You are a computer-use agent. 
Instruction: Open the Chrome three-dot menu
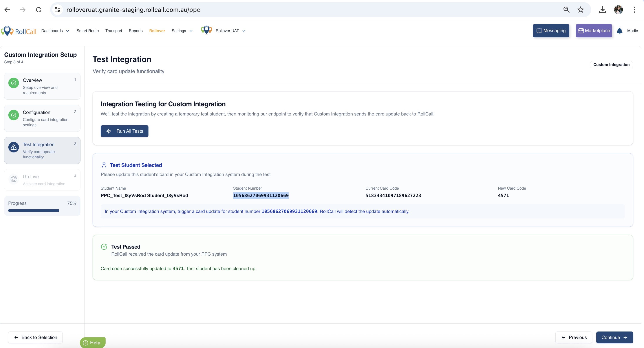point(634,10)
